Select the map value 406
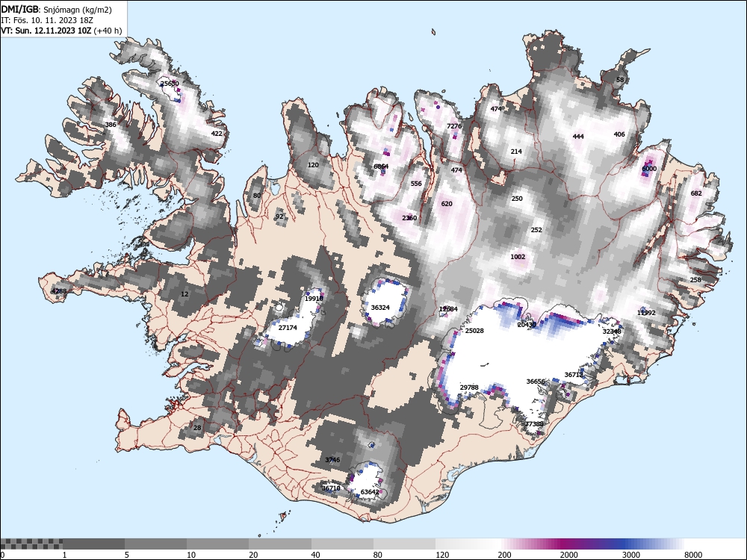747x560 pixels. [619, 134]
